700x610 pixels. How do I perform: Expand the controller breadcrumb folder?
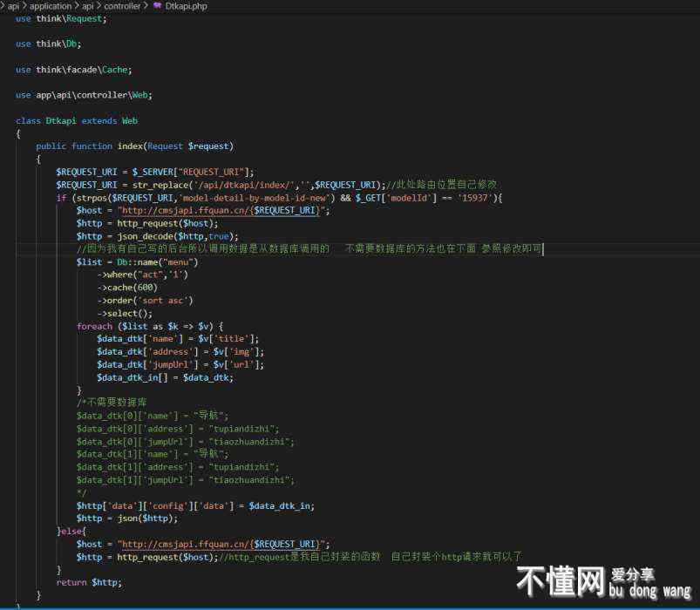(x=123, y=6)
